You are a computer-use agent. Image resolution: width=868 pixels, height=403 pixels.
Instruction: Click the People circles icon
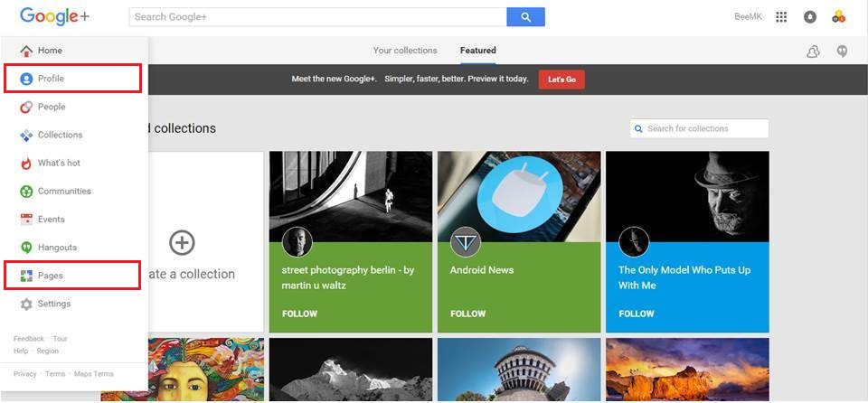[x=26, y=107]
